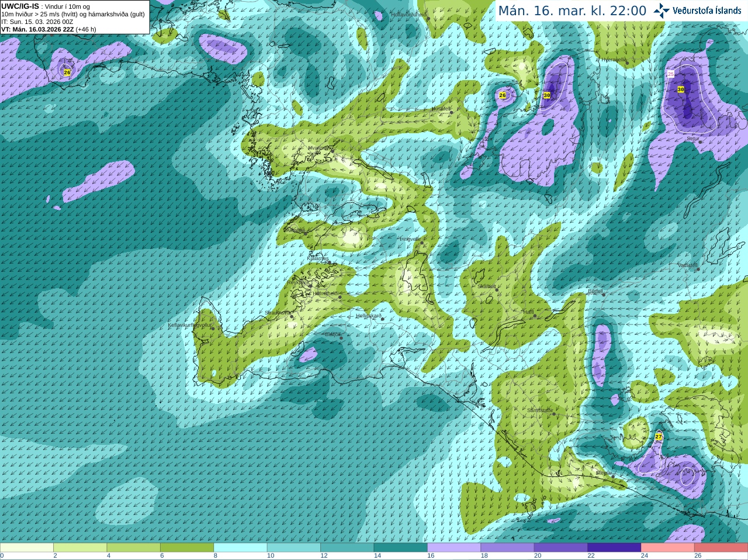Click the Sámsstaðir station label
The height and width of the screenshot is (560, 748).
(x=539, y=410)
